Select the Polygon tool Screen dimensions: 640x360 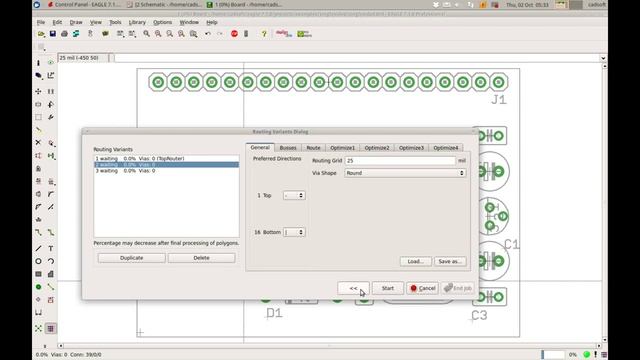click(51, 274)
